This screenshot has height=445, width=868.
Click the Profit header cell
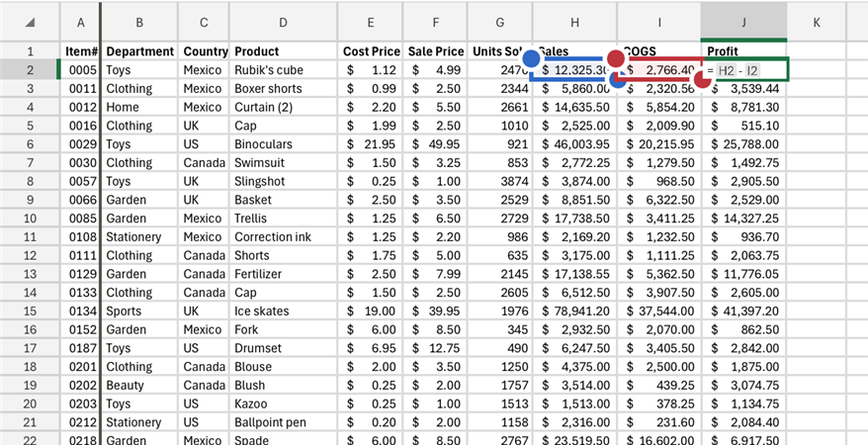(743, 51)
